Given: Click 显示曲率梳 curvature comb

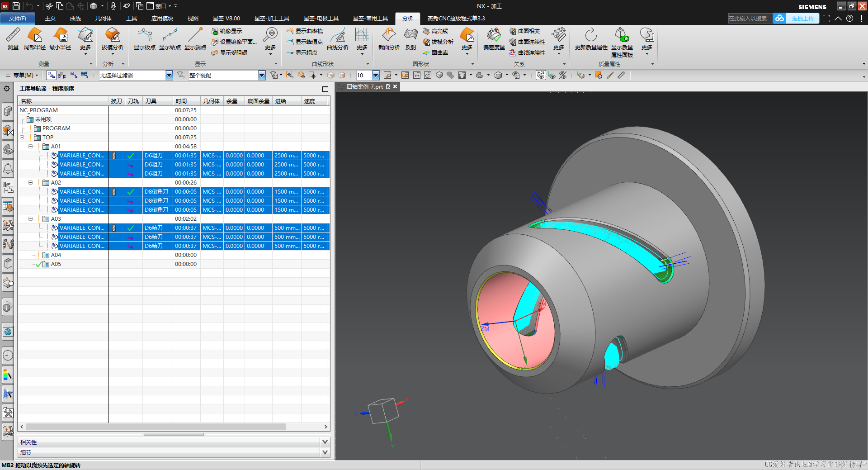Looking at the screenshot, I should click(x=305, y=31).
